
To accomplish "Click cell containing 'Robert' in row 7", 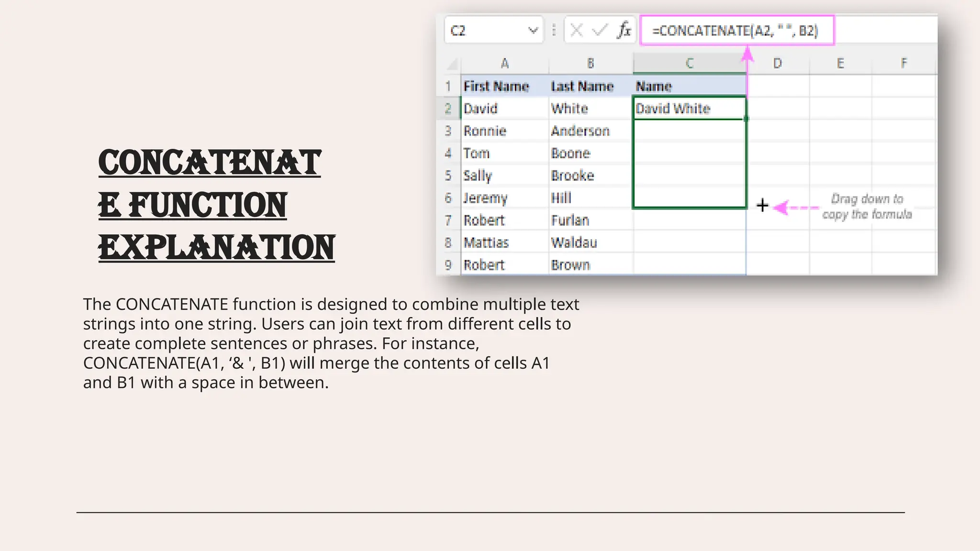I will [x=505, y=220].
